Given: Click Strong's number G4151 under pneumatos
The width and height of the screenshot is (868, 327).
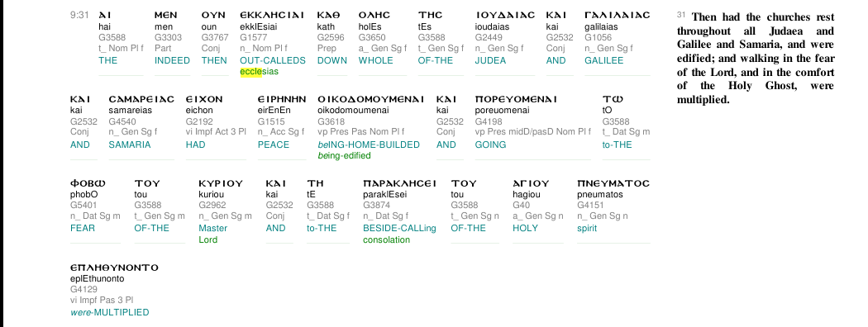Looking at the screenshot, I should (589, 206).
